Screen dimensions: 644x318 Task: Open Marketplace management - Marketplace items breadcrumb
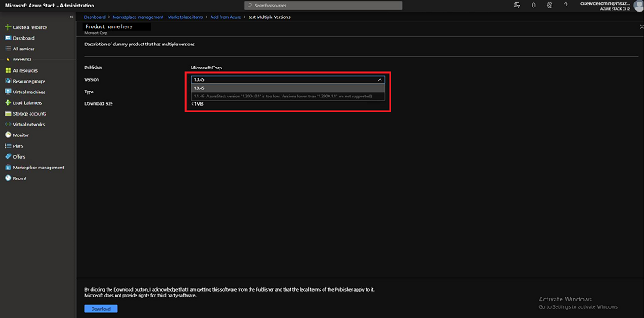(x=158, y=17)
